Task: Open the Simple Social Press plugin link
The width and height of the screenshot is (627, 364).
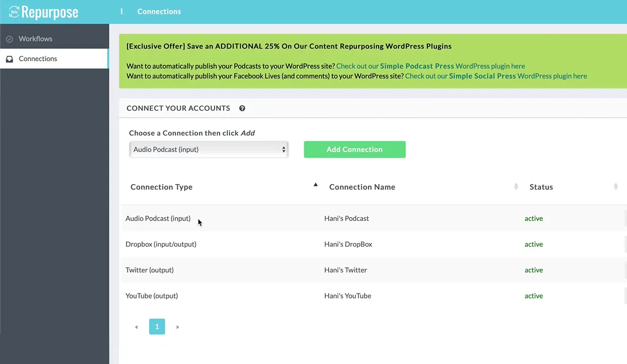Action: point(496,76)
